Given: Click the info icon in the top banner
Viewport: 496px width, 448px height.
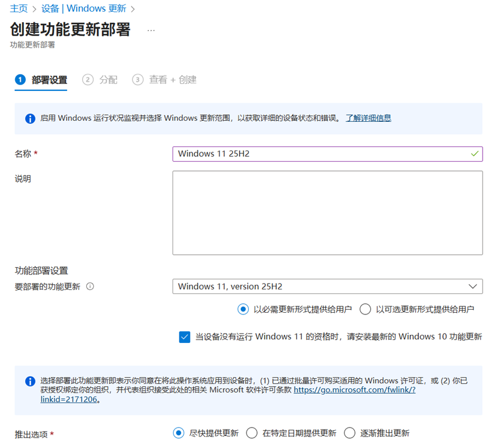Looking at the screenshot, I should (x=30, y=118).
